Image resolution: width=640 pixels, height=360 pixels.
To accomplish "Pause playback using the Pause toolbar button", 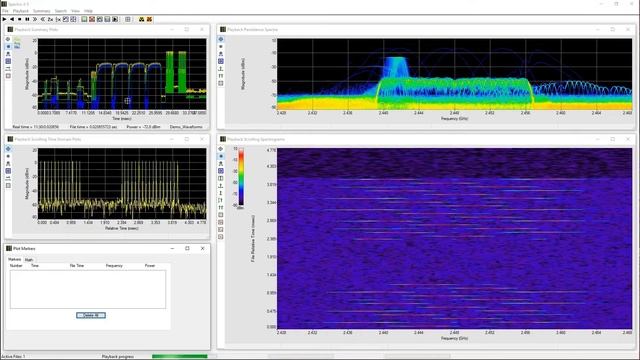I will tap(27, 19).
